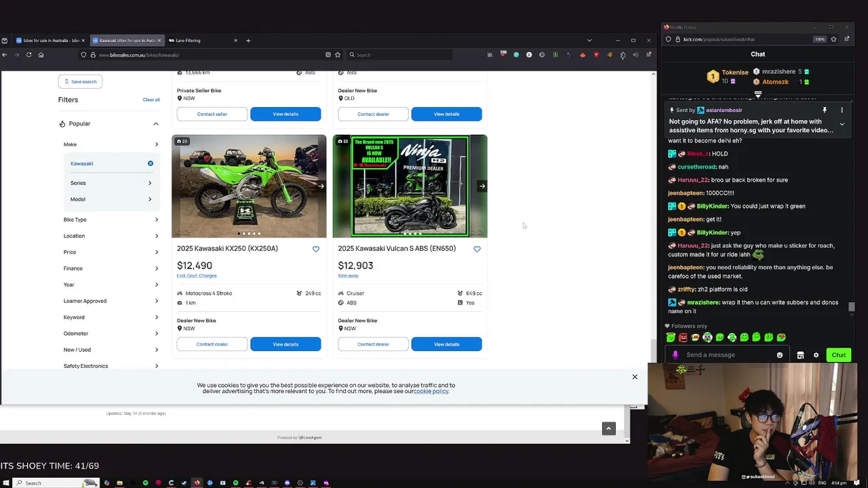The width and height of the screenshot is (868, 488).
Task: Click Save search button
Action: click(80, 81)
